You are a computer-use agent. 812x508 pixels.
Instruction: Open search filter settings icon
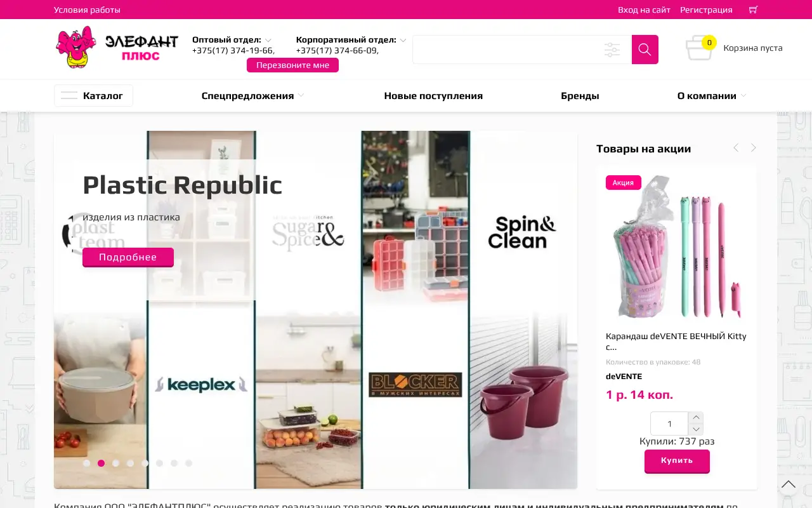[x=612, y=50]
